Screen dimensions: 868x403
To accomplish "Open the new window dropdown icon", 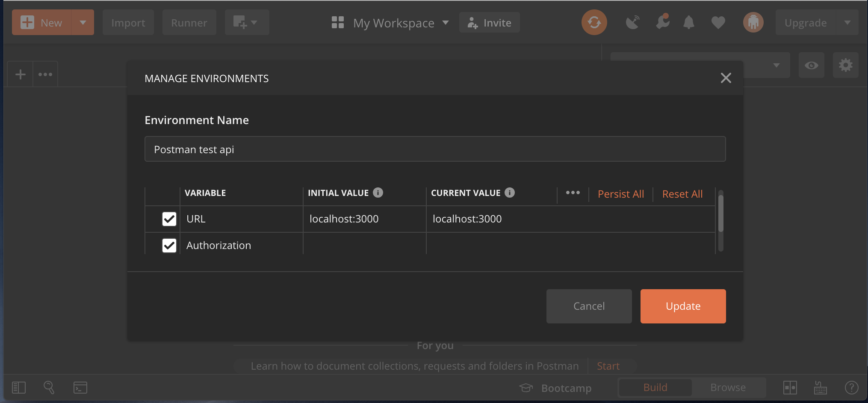I will pyautogui.click(x=247, y=23).
